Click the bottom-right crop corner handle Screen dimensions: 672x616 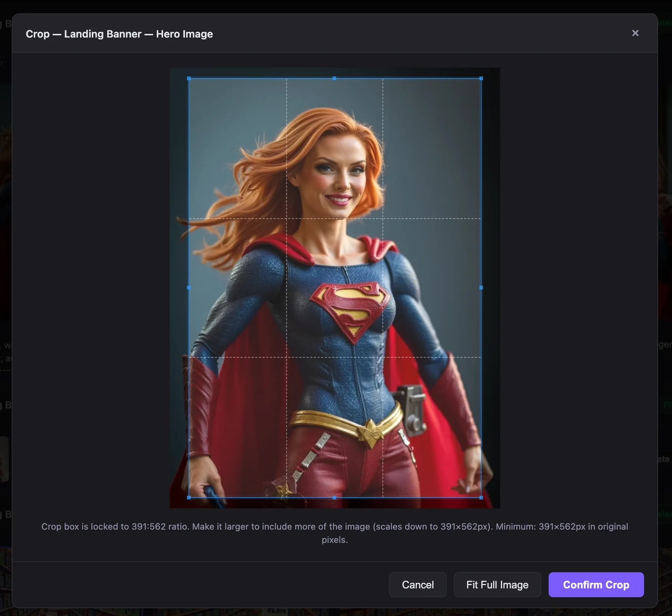tap(481, 498)
